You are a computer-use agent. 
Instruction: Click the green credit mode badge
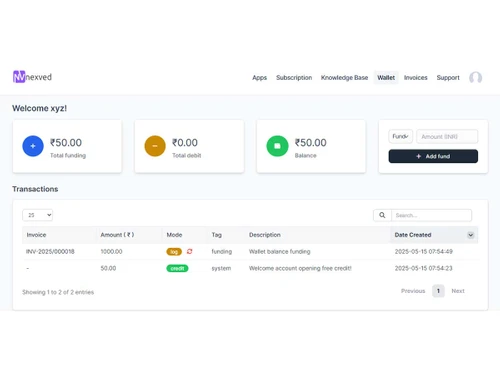pyautogui.click(x=177, y=268)
